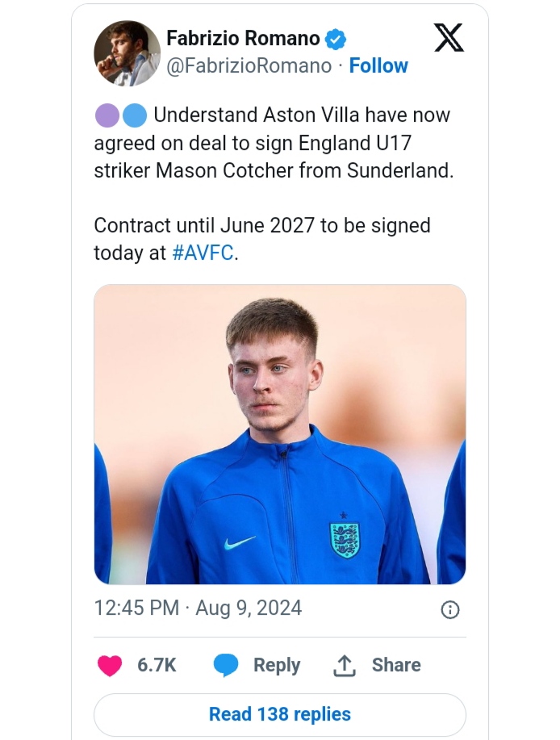This screenshot has height=740, width=560.
Task: Click the blue verified badge
Action: click(335, 39)
